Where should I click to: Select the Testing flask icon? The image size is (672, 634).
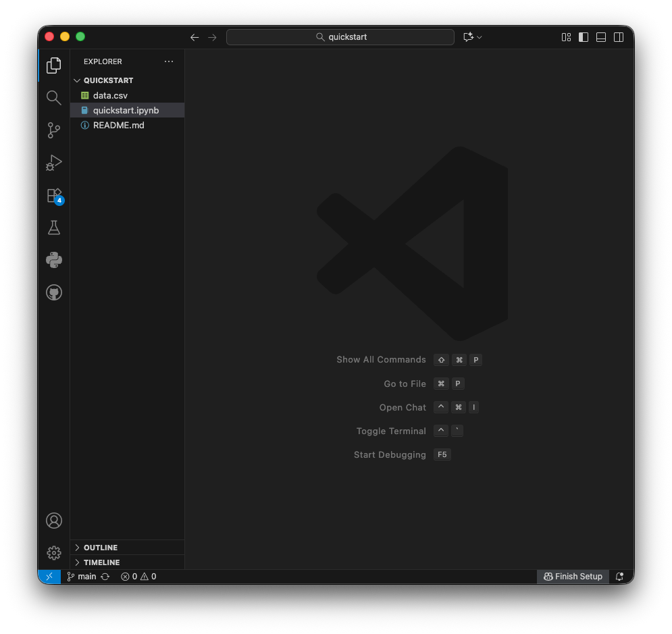coord(53,228)
